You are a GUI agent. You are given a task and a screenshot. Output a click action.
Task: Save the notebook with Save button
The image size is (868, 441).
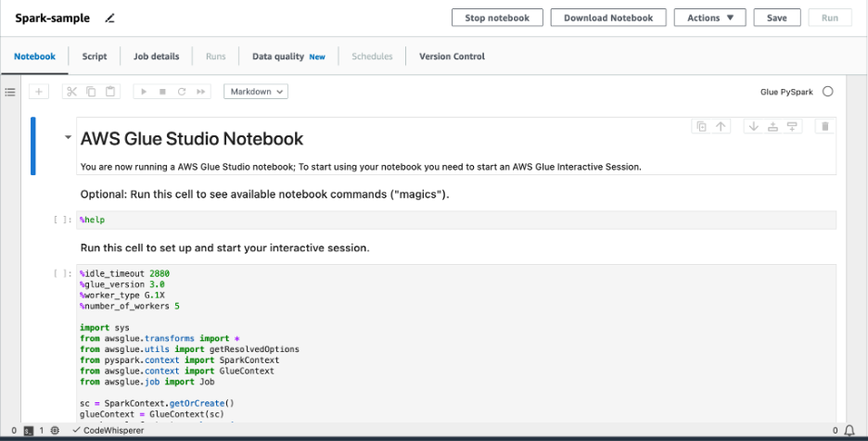pyautogui.click(x=777, y=18)
